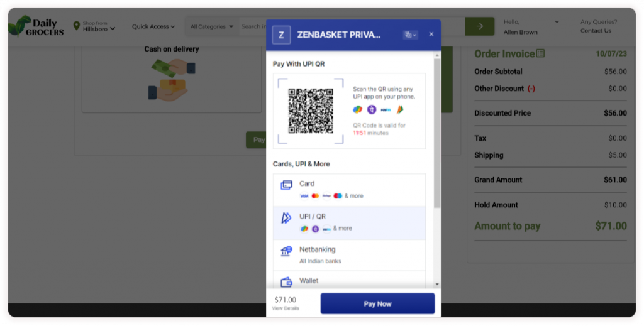Click the UPI / QR arrow icon
Screen dimensions: 644x326
[286, 218]
